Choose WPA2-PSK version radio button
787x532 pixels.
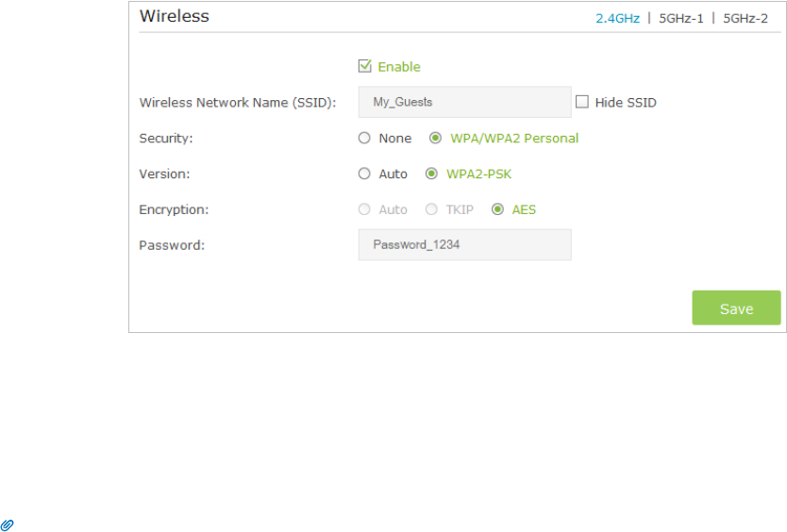click(x=432, y=174)
